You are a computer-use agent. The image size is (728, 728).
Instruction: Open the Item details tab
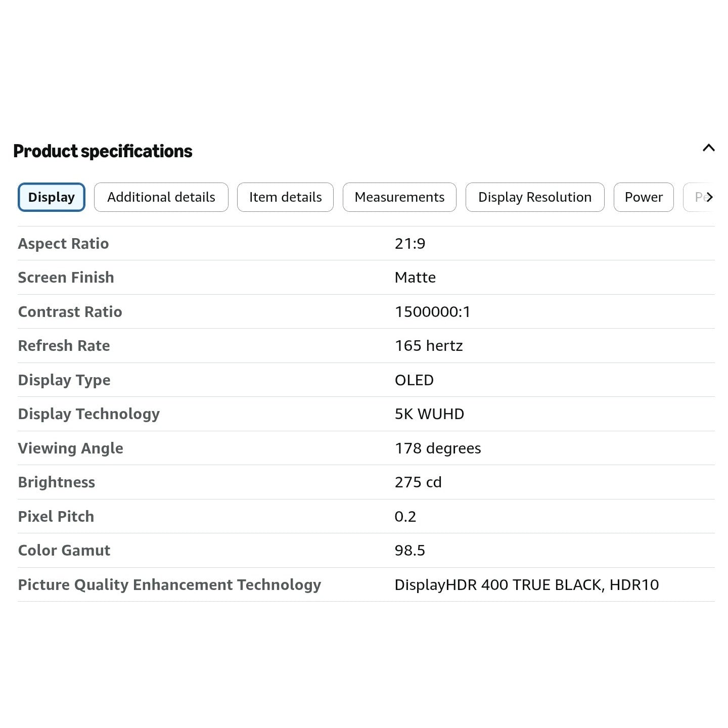tap(285, 197)
